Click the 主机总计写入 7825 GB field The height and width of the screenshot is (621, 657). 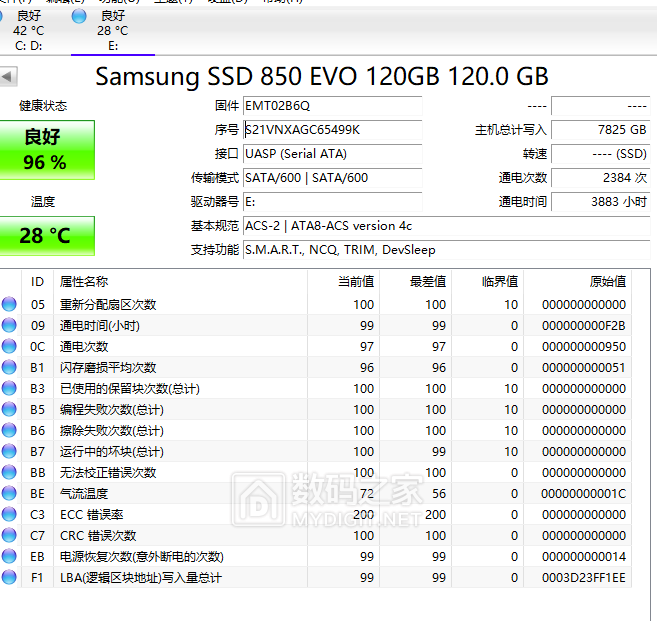click(600, 130)
